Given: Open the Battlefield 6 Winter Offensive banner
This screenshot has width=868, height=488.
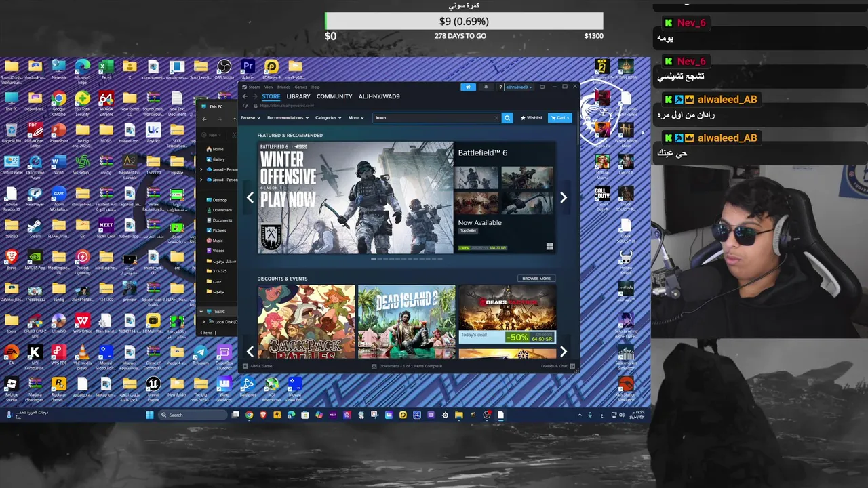Looking at the screenshot, I should coord(355,197).
